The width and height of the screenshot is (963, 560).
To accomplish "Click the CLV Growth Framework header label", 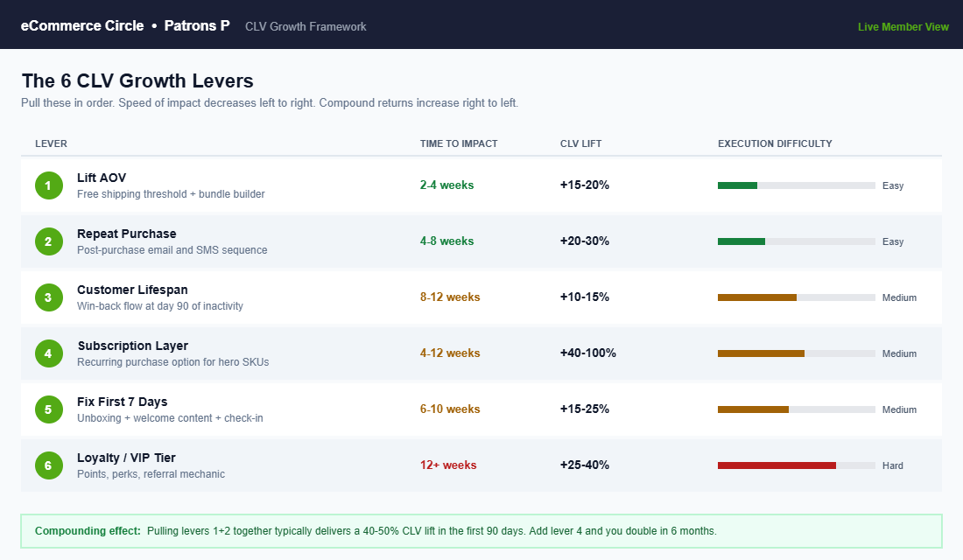I will (x=305, y=26).
